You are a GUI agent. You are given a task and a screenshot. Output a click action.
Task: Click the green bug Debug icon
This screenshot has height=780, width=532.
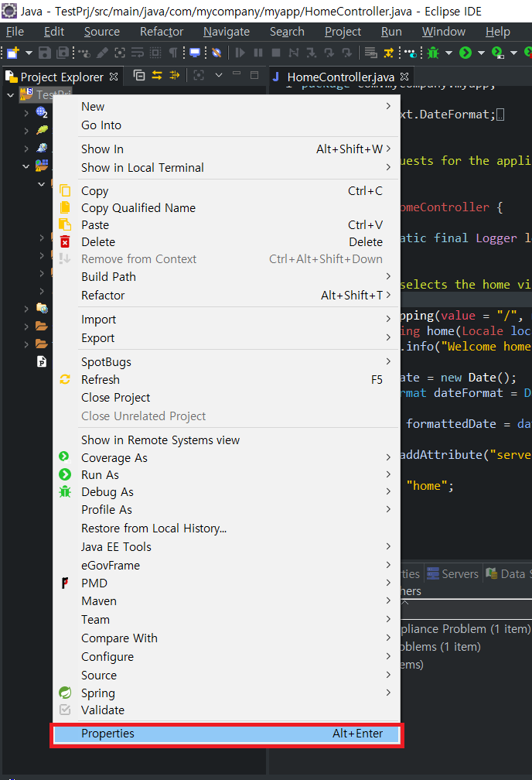coord(434,53)
